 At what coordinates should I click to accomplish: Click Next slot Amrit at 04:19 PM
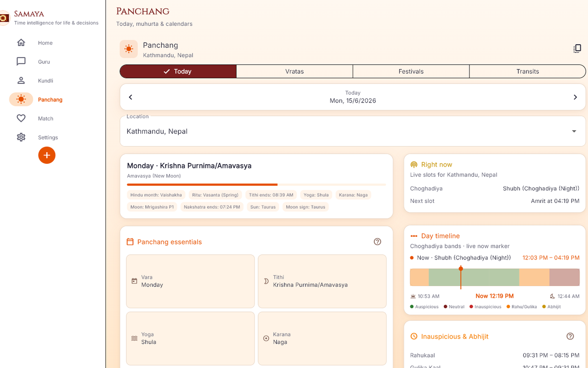[x=495, y=201]
